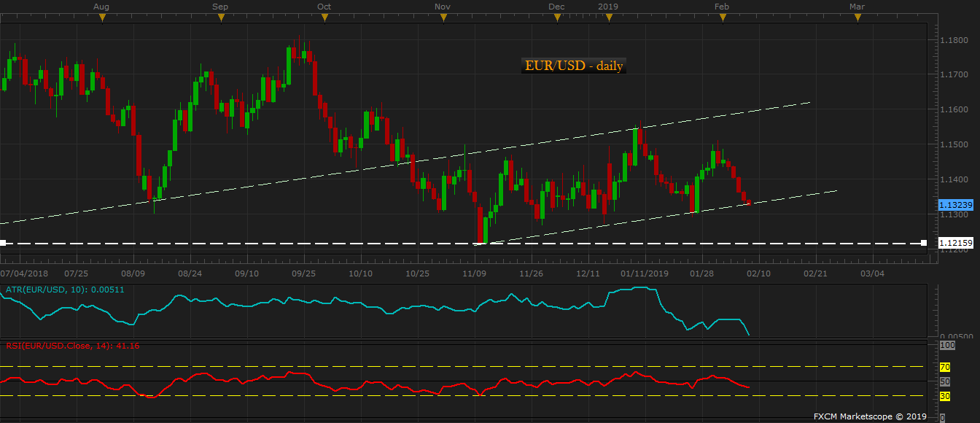The width and height of the screenshot is (980, 423).
Task: Click the Sep month marker triangle
Action: pos(221,18)
